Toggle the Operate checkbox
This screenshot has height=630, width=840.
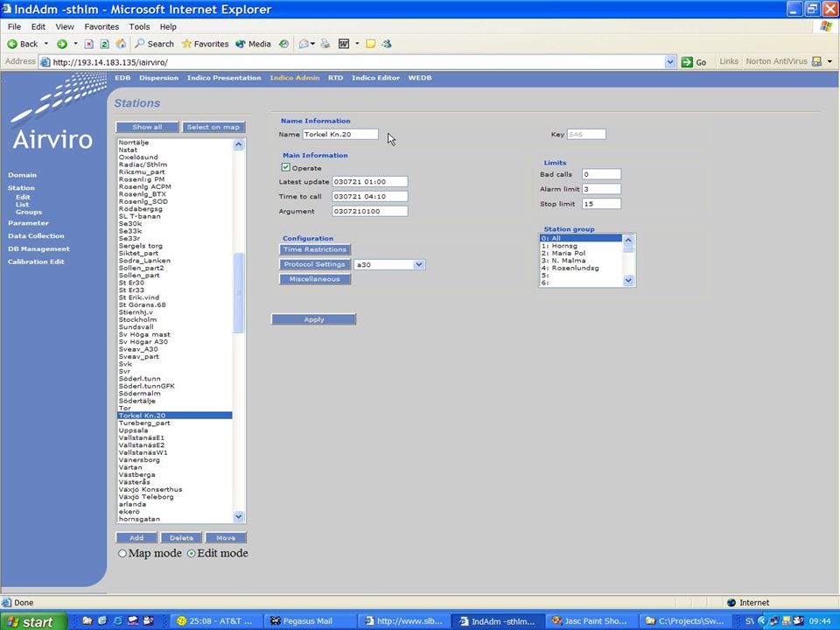[x=286, y=167]
